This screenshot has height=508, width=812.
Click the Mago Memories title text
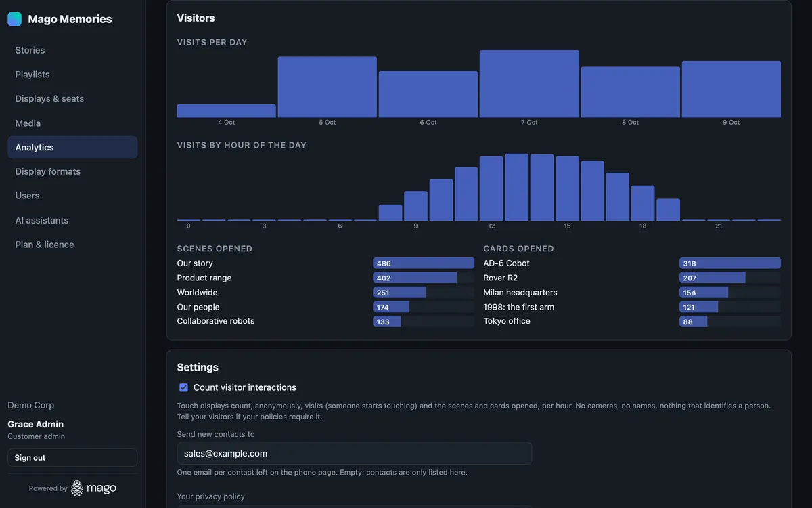(x=70, y=19)
